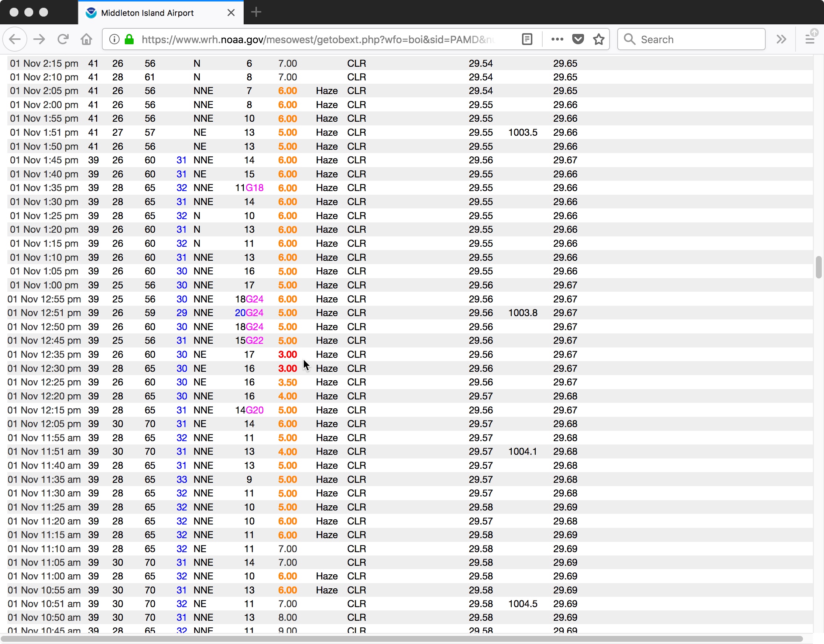Click the green secure lock icon

pos(130,39)
